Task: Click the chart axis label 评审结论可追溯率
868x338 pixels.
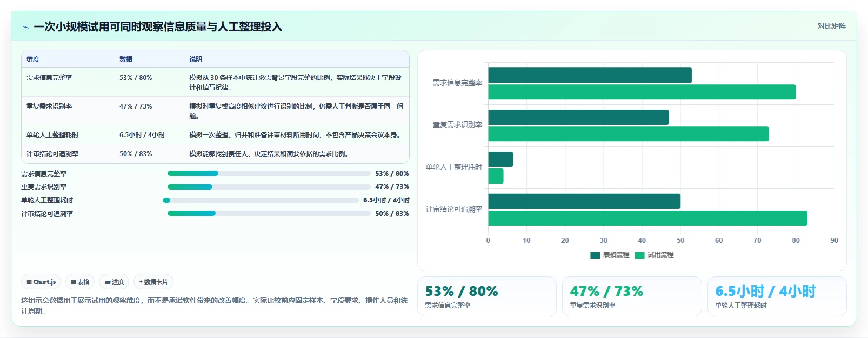Action: click(x=454, y=209)
